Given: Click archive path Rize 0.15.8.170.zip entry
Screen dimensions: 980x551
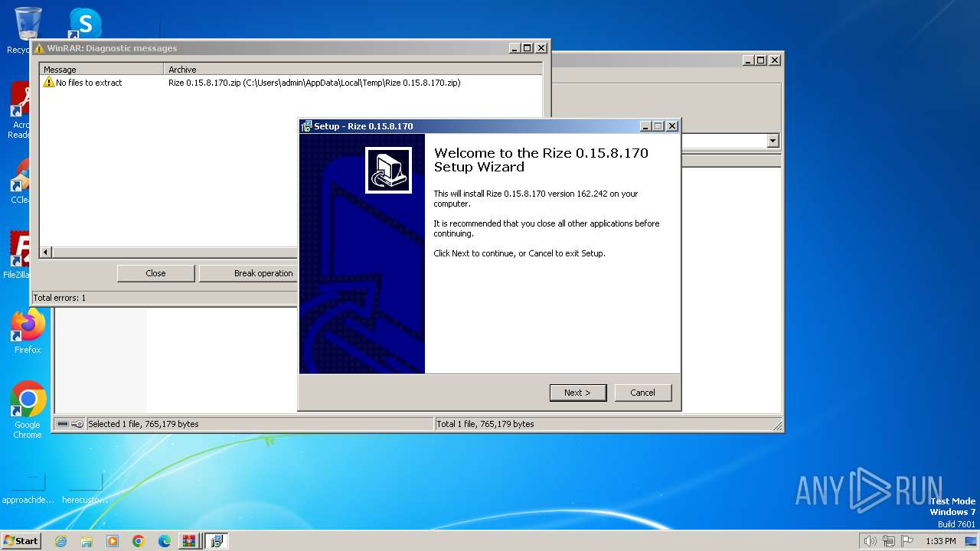Looking at the screenshot, I should 315,83.
